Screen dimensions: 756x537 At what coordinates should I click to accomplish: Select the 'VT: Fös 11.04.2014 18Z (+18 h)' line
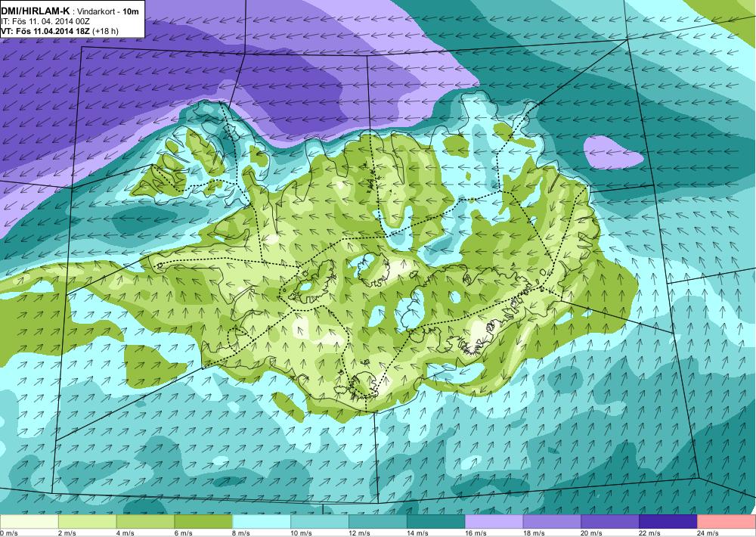tap(60, 31)
